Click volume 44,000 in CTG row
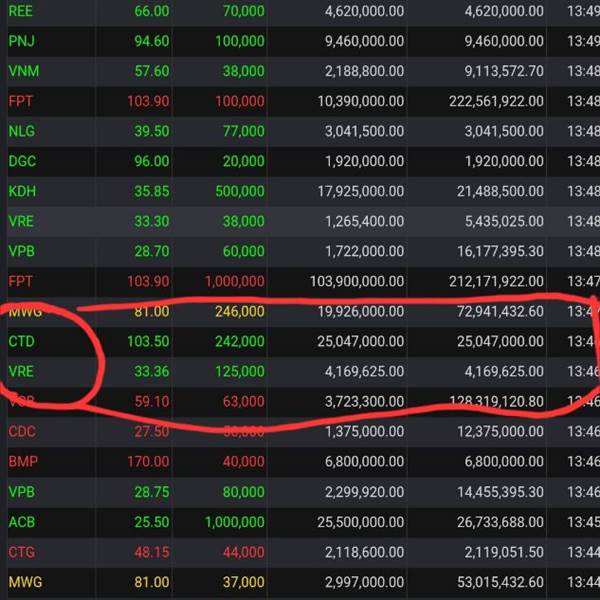The height and width of the screenshot is (600, 600). (x=243, y=552)
